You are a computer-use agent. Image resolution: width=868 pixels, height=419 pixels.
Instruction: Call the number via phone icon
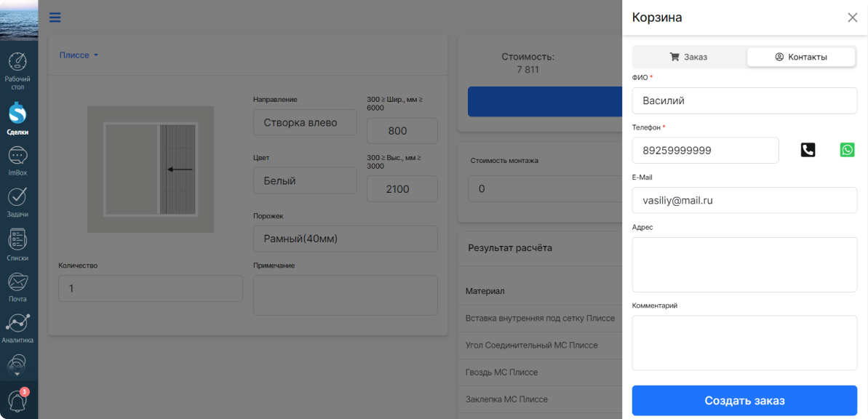[808, 150]
